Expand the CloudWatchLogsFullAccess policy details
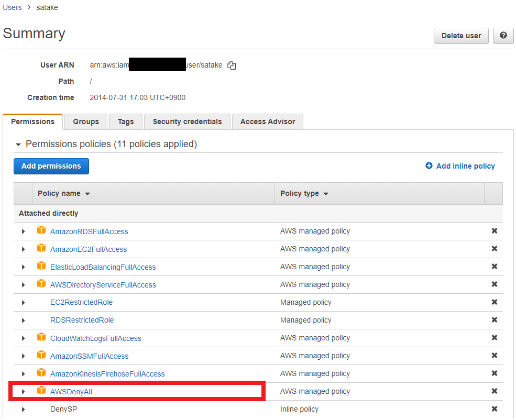 pyautogui.click(x=23, y=338)
